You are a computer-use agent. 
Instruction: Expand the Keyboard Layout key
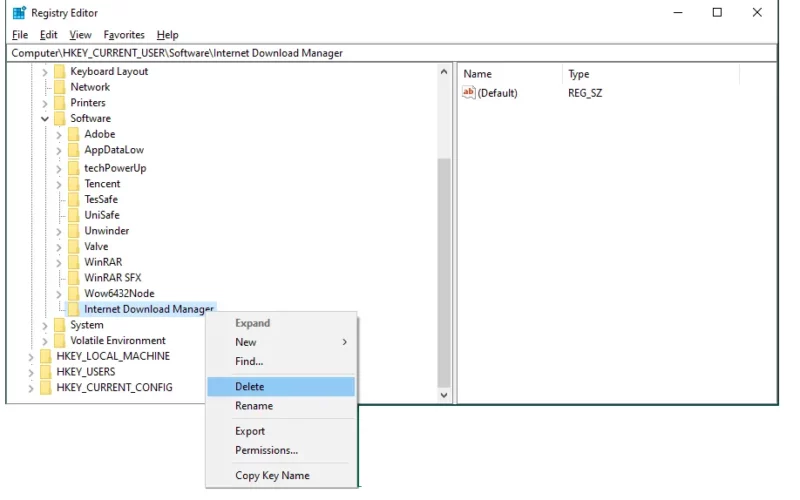(44, 72)
